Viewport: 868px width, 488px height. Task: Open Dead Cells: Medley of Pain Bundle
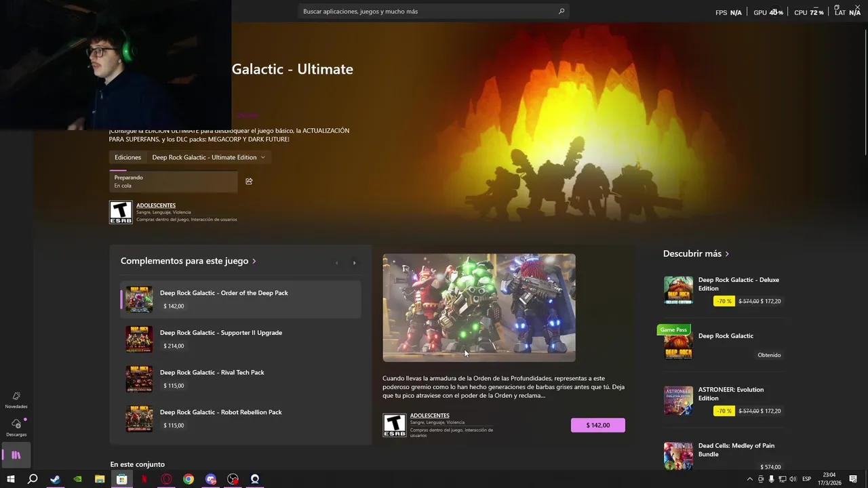pyautogui.click(x=736, y=450)
